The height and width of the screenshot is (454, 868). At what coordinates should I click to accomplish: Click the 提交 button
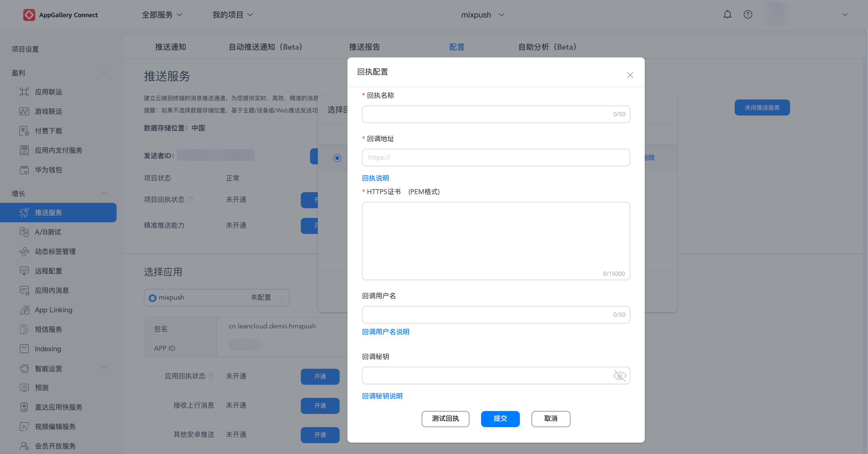(x=500, y=419)
